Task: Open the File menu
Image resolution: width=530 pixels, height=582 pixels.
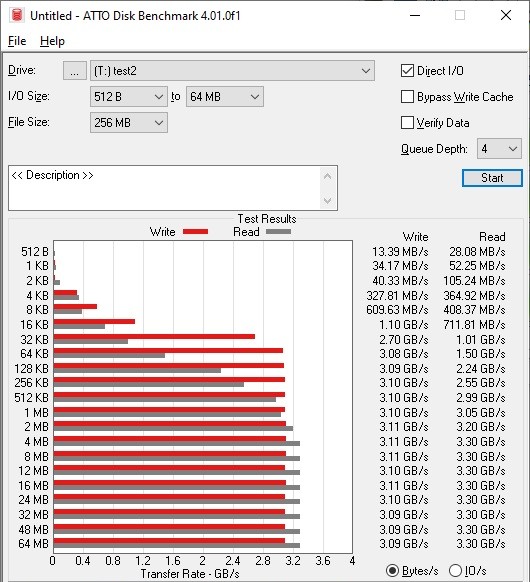Action: [x=17, y=41]
